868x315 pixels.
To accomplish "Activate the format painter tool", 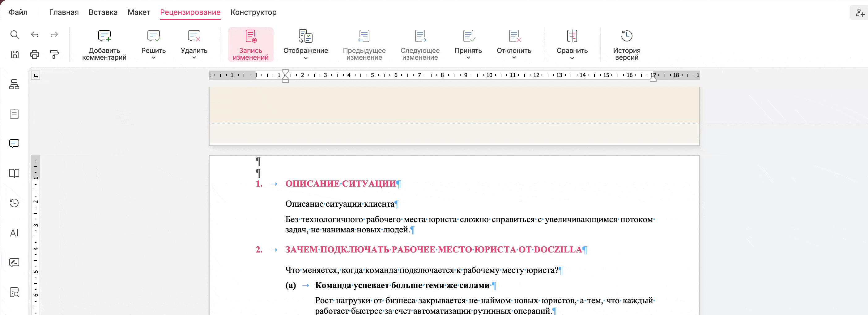I will [x=54, y=54].
